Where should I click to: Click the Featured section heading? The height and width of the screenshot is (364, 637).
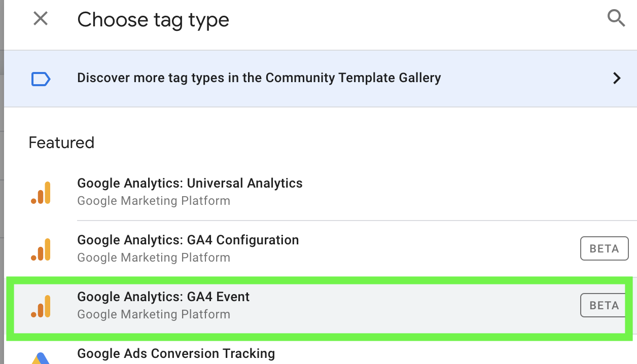61,142
